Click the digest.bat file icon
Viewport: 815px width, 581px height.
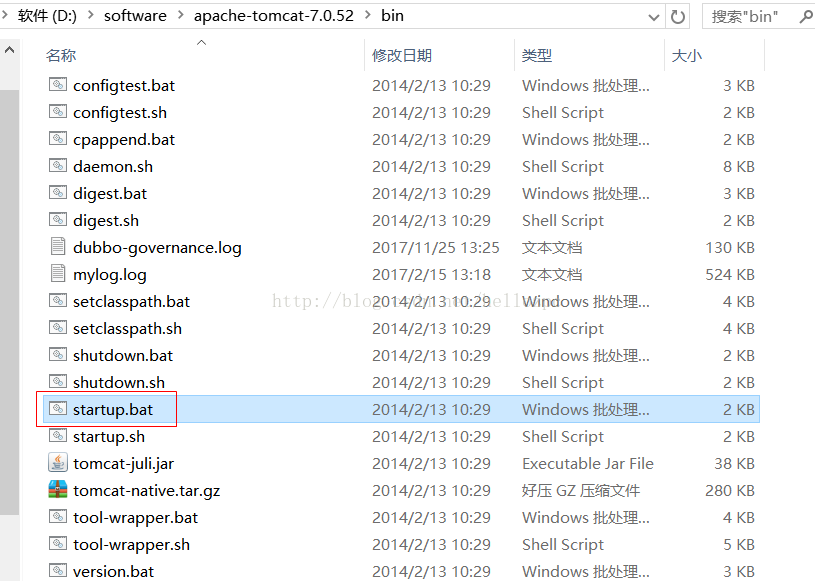point(58,192)
